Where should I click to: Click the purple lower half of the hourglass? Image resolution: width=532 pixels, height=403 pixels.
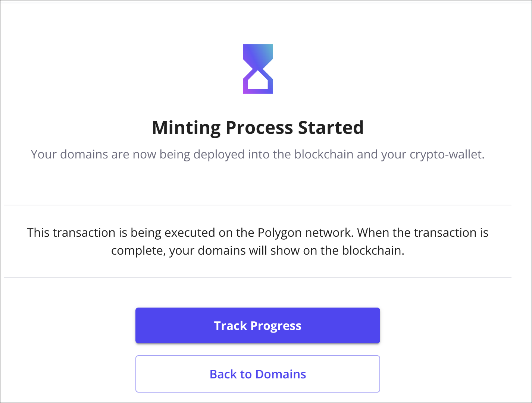click(x=258, y=82)
